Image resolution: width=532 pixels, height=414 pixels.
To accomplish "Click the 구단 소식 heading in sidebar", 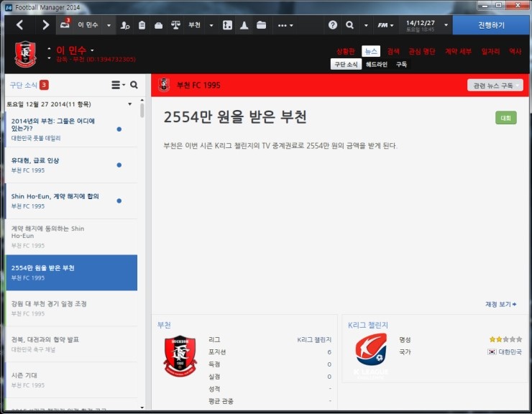I will (x=23, y=85).
